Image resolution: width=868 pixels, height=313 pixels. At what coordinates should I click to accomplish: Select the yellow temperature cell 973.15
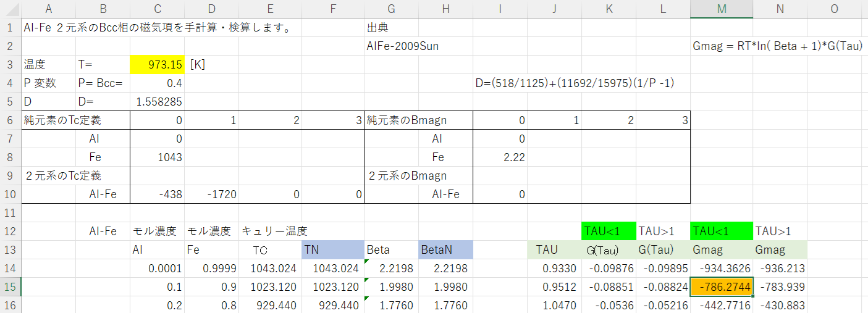pyautogui.click(x=157, y=65)
